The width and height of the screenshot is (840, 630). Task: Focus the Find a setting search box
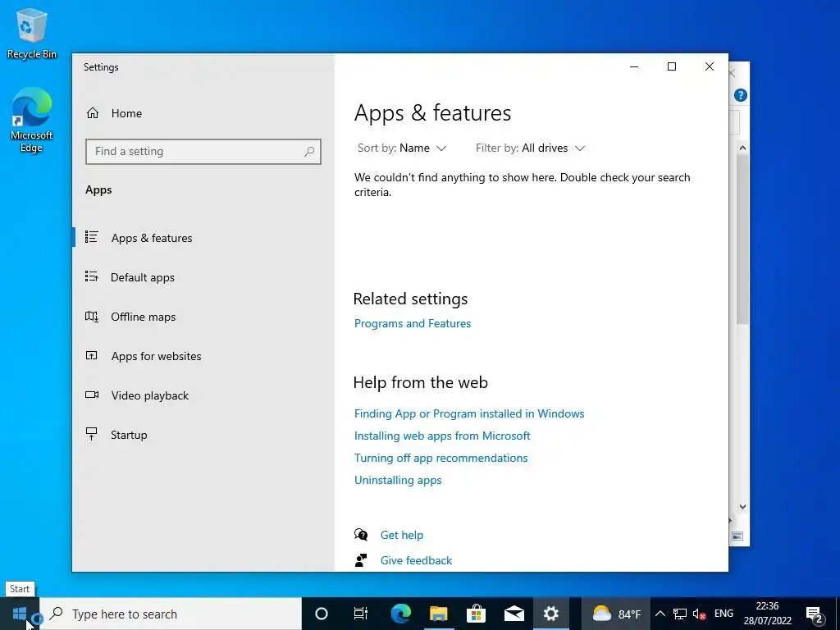click(203, 152)
